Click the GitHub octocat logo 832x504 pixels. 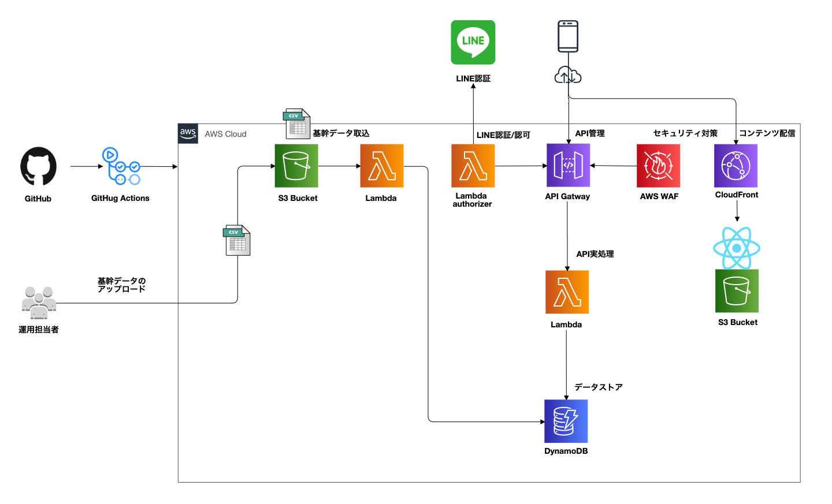point(38,166)
